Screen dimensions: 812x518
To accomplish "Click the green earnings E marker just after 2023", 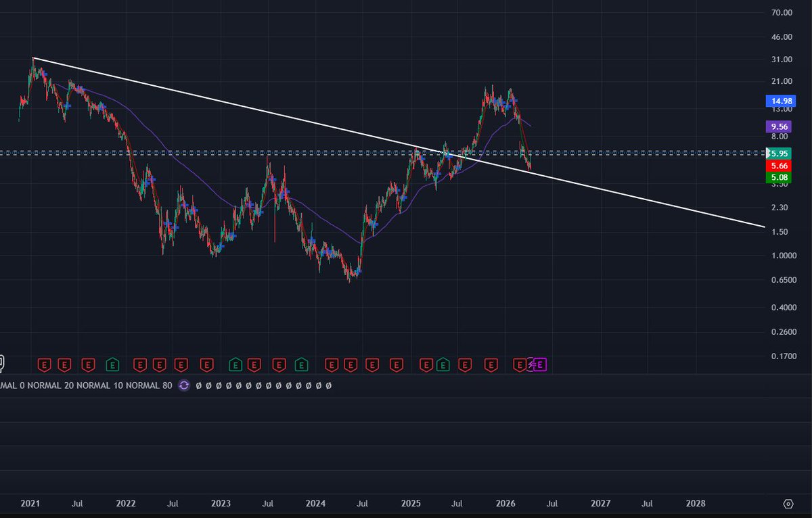I will click(235, 365).
